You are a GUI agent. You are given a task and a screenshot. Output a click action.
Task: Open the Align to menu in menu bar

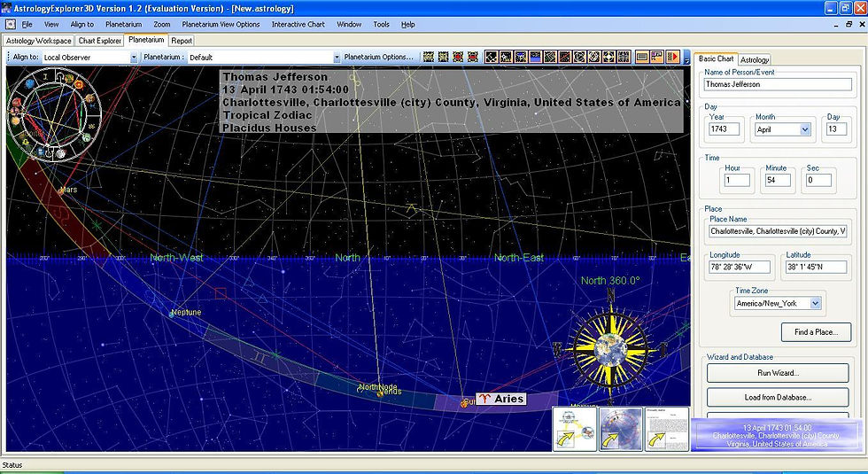(x=81, y=25)
